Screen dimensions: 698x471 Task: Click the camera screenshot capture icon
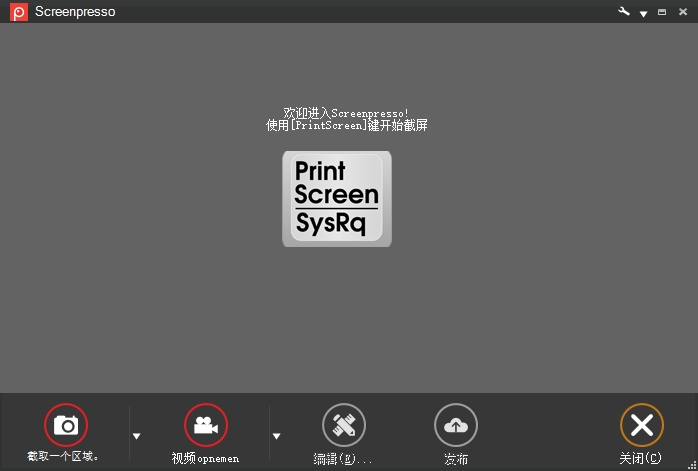pos(66,425)
